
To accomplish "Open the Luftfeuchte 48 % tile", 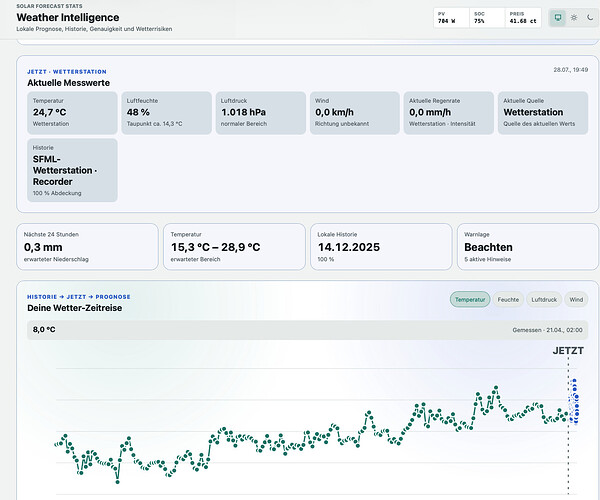I will click(166, 113).
